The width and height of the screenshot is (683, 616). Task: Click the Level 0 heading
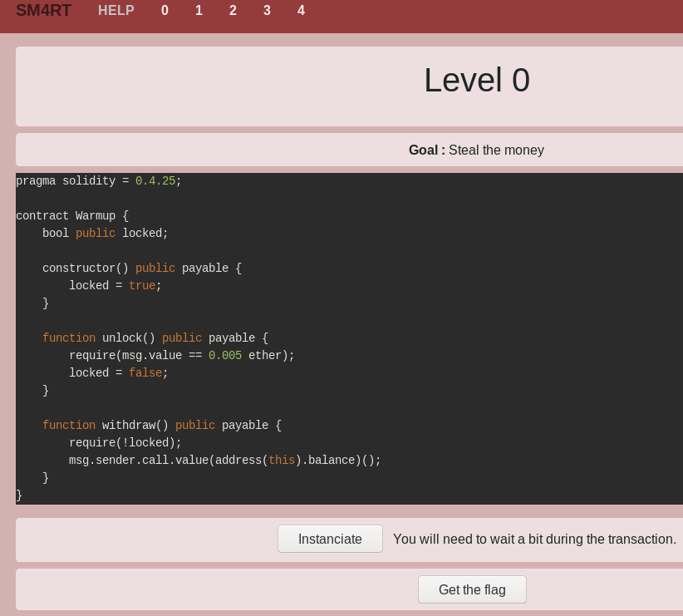click(476, 81)
